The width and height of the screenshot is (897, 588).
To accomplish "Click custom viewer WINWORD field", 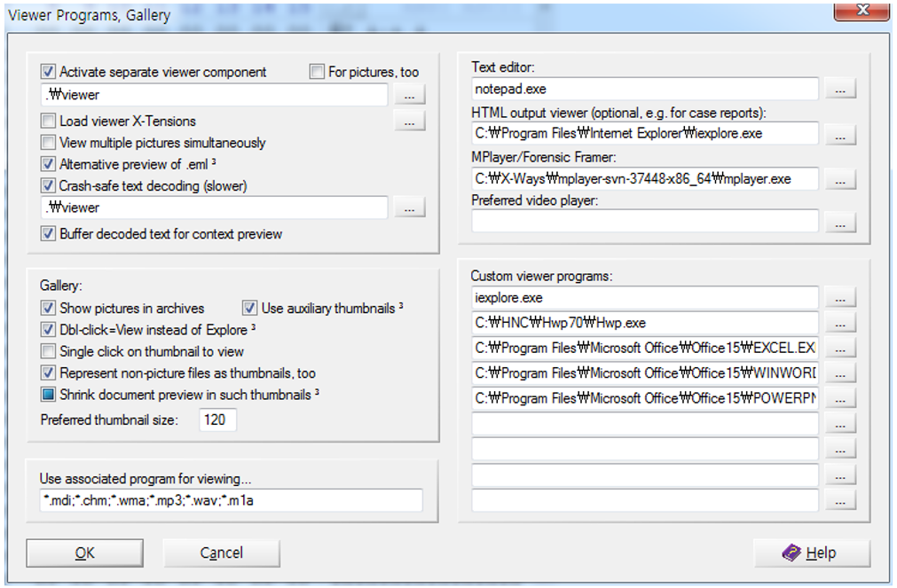I will pyautogui.click(x=645, y=373).
